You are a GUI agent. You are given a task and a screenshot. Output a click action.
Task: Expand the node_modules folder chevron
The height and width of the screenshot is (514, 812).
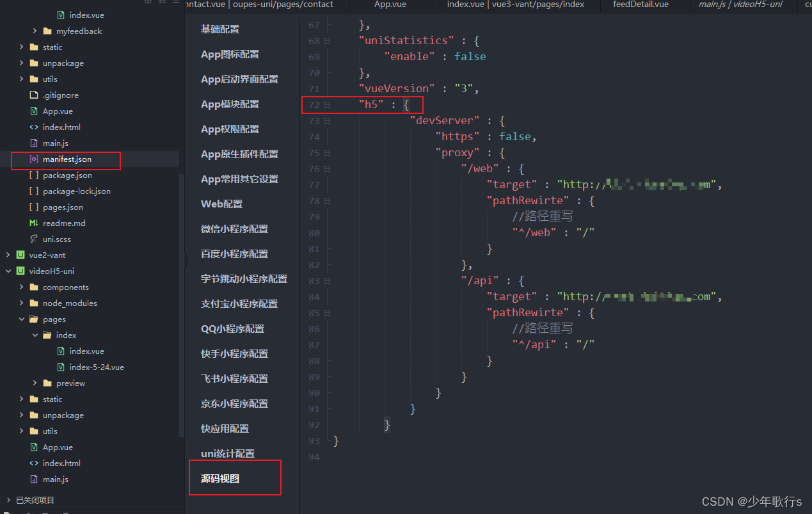click(x=21, y=303)
